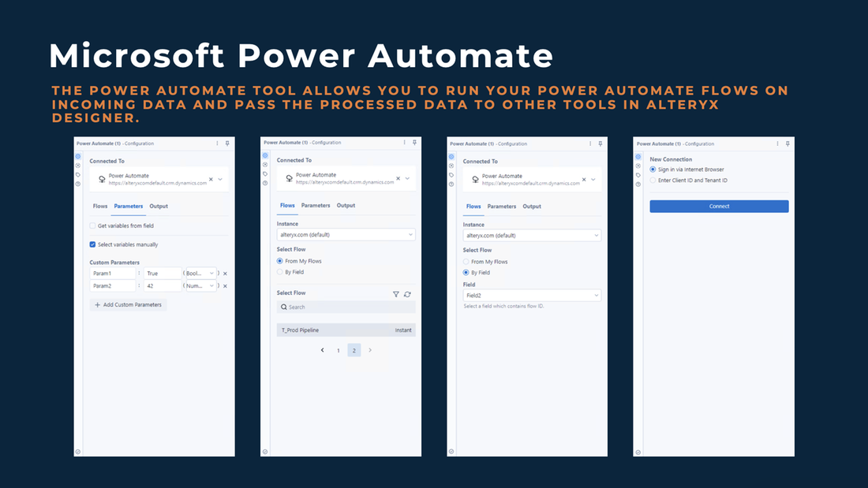The width and height of the screenshot is (868, 488).
Task: Open the three-dot menu in the configuration header
Action: click(x=217, y=143)
